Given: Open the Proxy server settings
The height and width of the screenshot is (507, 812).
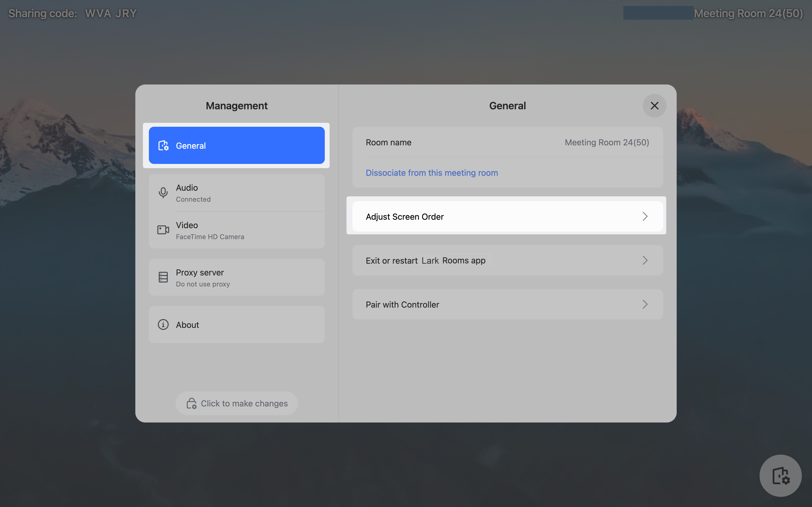Looking at the screenshot, I should coord(237,277).
